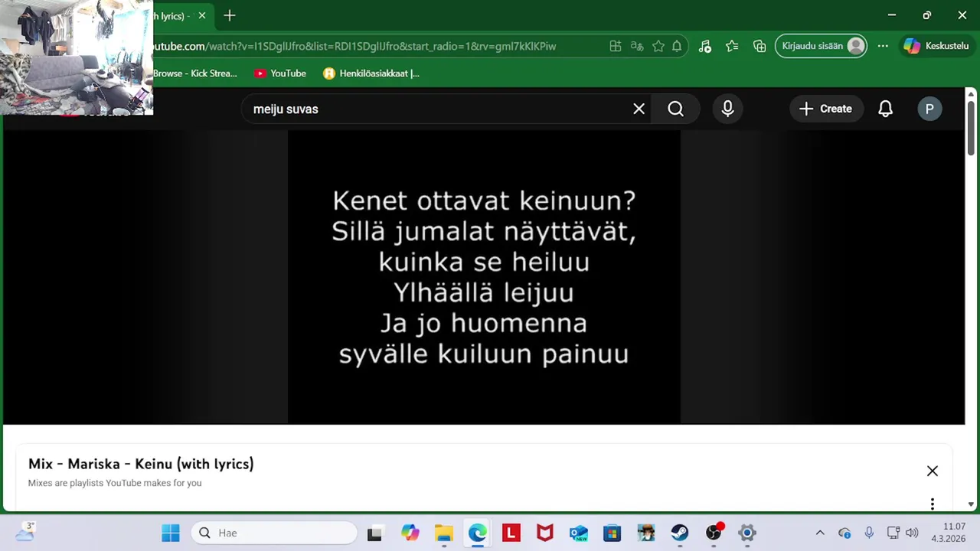Click the lyrics video player
Screen dimensions: 980x551
click(x=484, y=277)
